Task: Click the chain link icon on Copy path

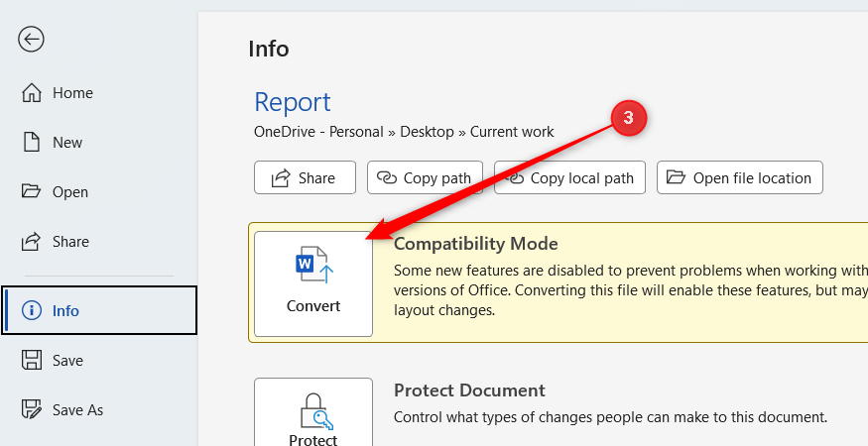Action: (x=387, y=177)
